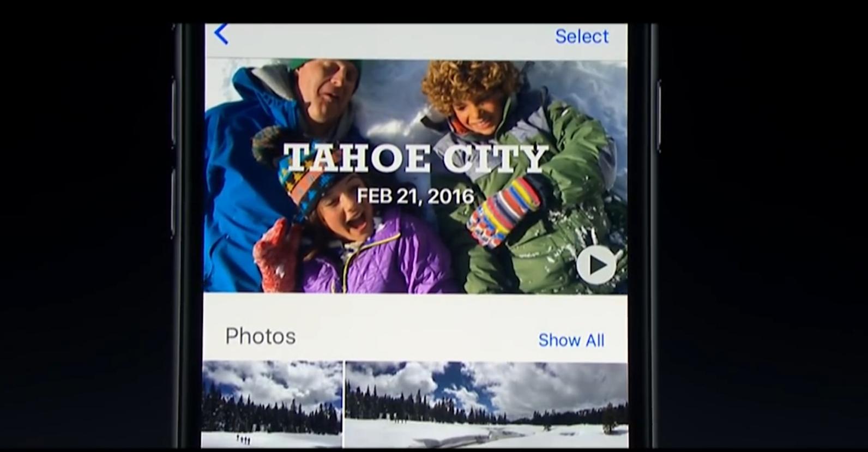The image size is (868, 452).
Task: Tap Select in the top bar
Action: [582, 36]
